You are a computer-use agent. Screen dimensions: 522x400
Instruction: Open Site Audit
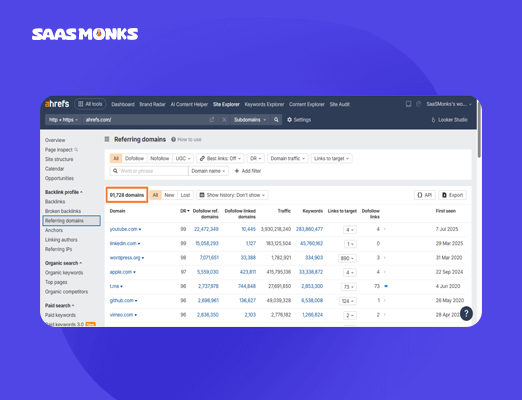(340, 104)
